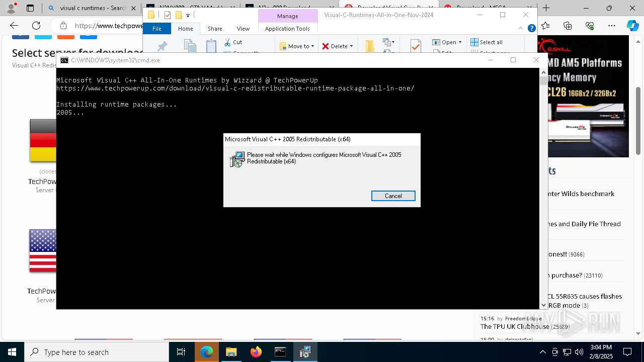Open Edge Settings and more menu
644x362 pixels.
point(612,26)
